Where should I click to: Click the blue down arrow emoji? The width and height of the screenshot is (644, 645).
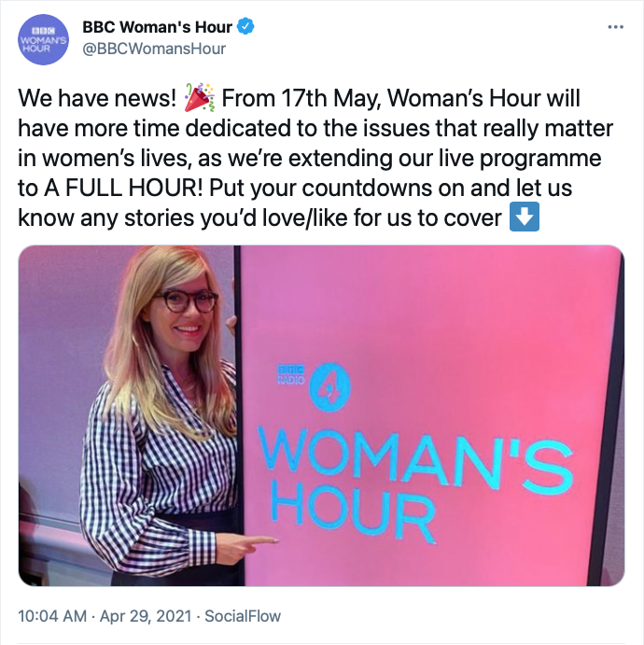click(525, 217)
